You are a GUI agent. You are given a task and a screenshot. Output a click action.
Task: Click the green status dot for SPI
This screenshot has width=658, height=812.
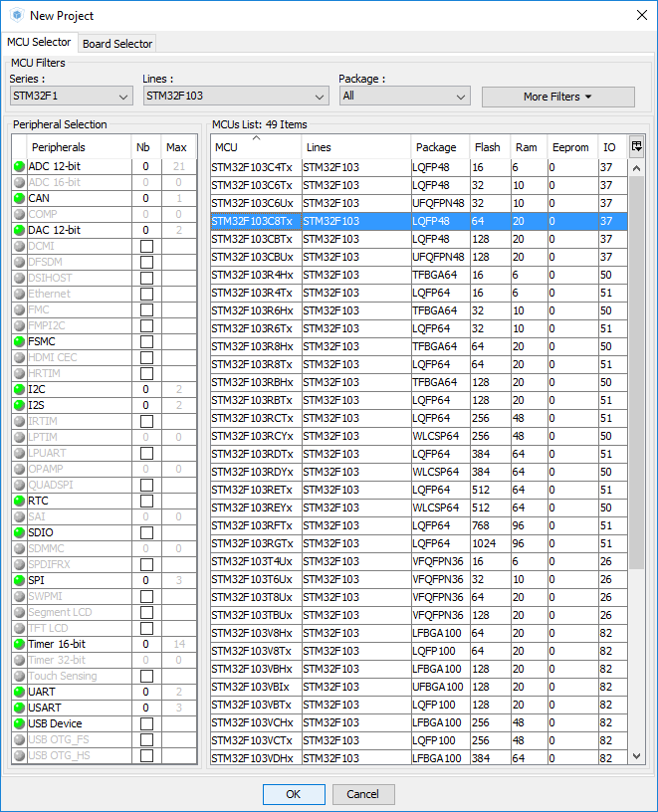click(19, 580)
